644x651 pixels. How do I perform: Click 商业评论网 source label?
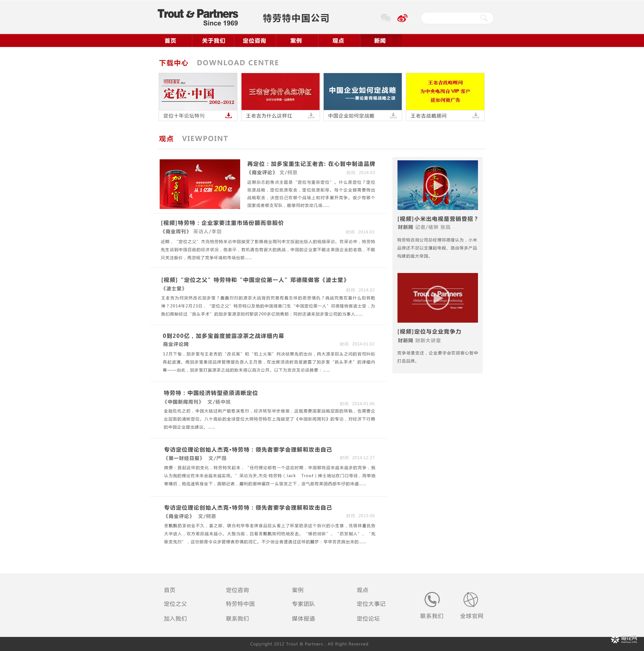pos(175,344)
